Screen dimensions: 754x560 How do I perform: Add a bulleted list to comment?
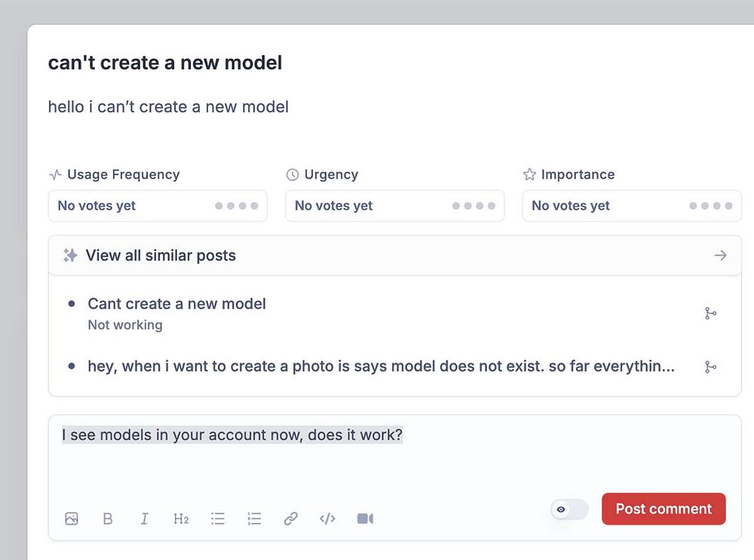click(218, 519)
